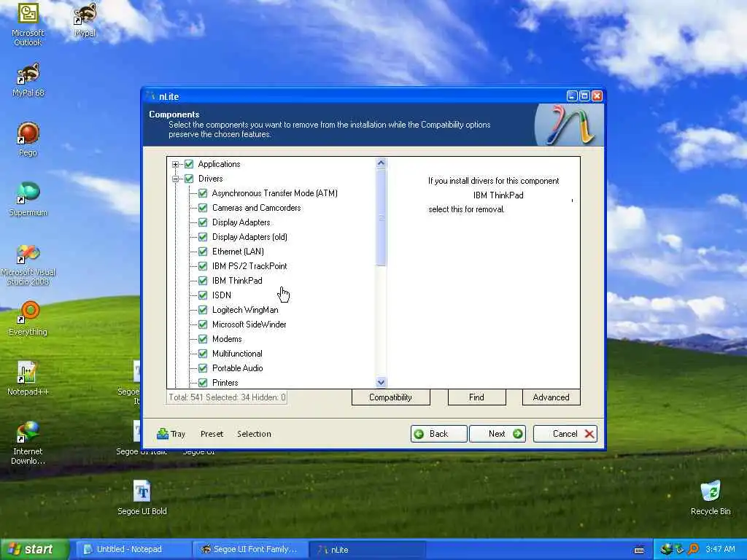747x560 pixels.
Task: Open the MyPal 68 desktop shortcut
Action: (x=28, y=80)
